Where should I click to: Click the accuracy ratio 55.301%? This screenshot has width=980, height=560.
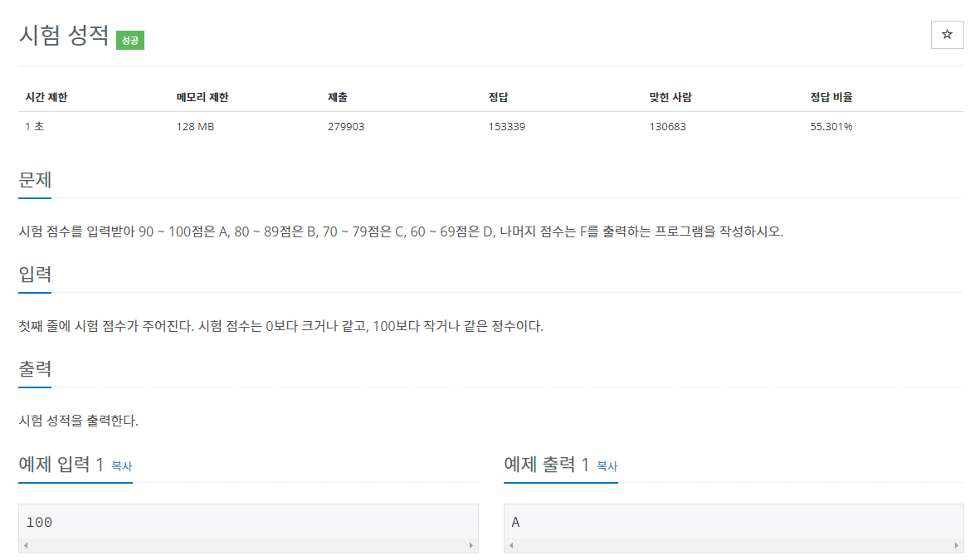(831, 126)
